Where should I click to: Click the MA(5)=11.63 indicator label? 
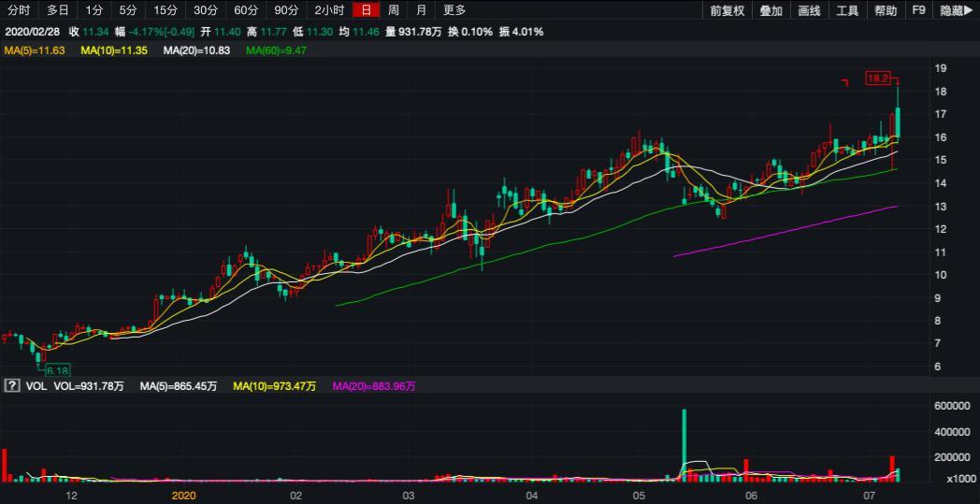pyautogui.click(x=35, y=50)
